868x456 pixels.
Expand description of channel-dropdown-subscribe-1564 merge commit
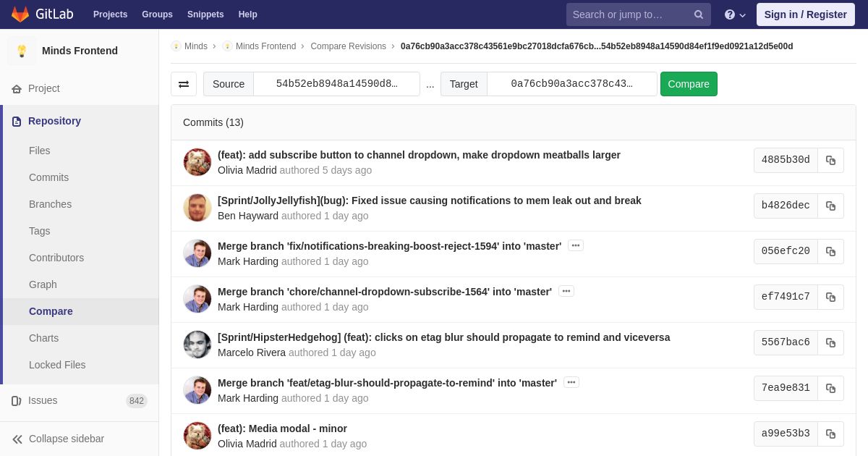point(566,291)
